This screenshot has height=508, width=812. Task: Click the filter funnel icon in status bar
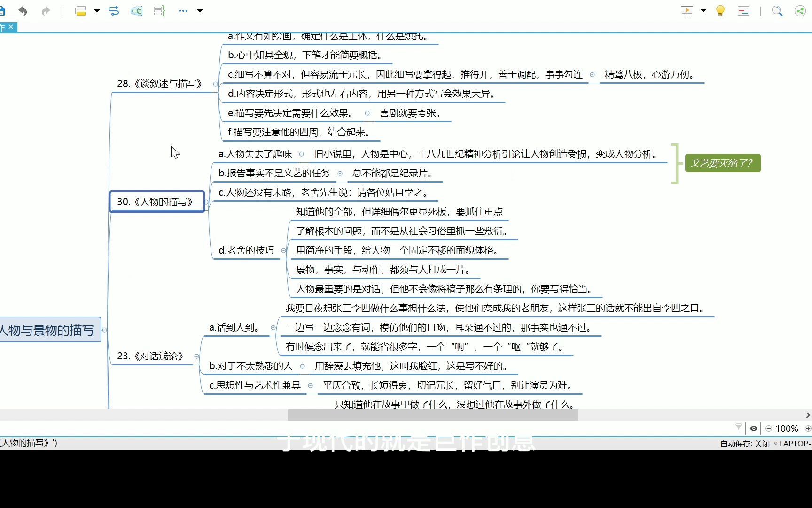(x=738, y=427)
